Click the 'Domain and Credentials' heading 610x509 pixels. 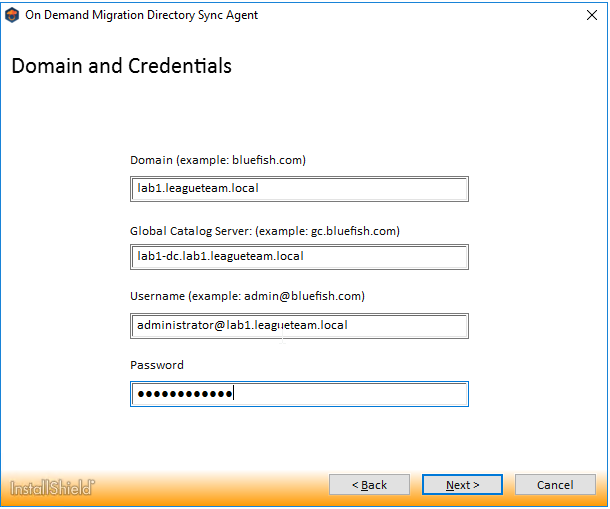tap(121, 66)
